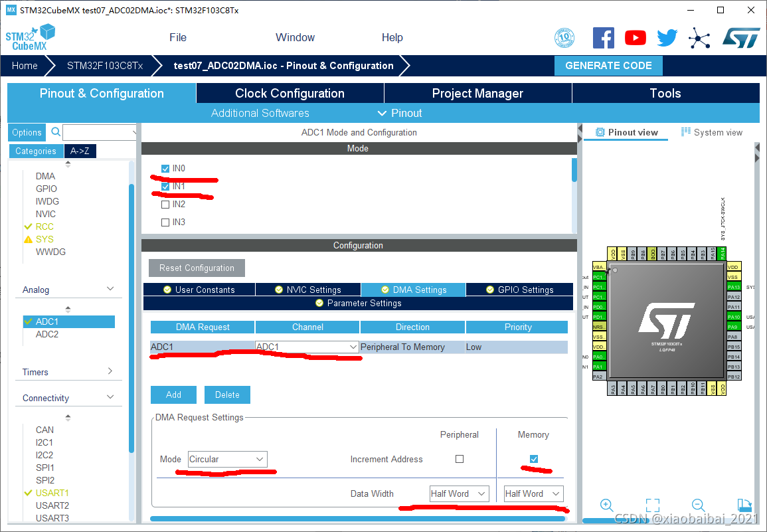Collapse the Analog category
This screenshot has width=767, height=532.
tap(110, 289)
